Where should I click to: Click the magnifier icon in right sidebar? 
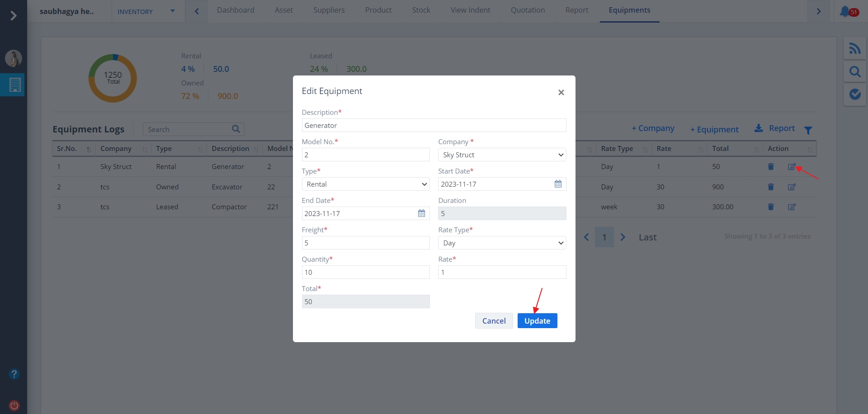point(854,71)
